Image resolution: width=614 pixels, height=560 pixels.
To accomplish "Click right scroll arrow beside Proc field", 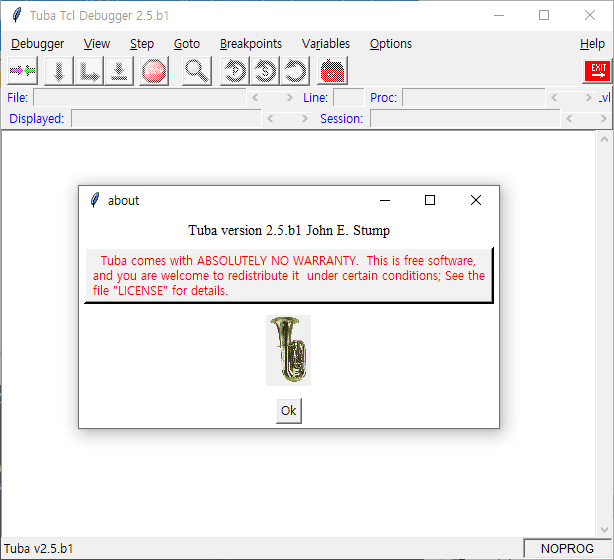I will 589,98.
